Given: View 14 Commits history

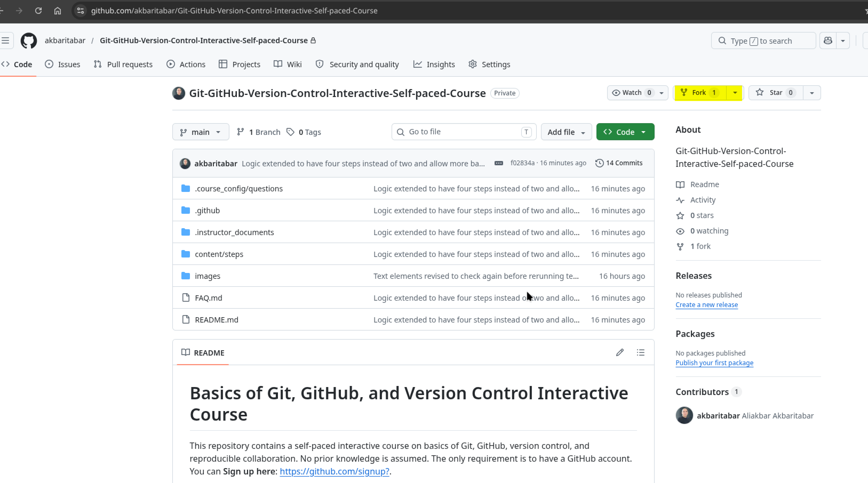Looking at the screenshot, I should click(619, 163).
